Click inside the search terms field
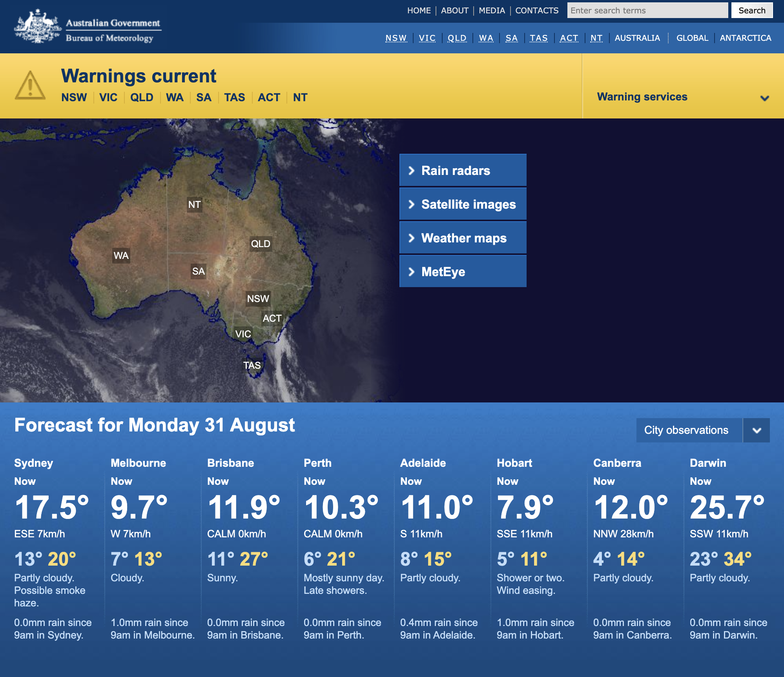The width and height of the screenshot is (784, 677). (x=647, y=10)
